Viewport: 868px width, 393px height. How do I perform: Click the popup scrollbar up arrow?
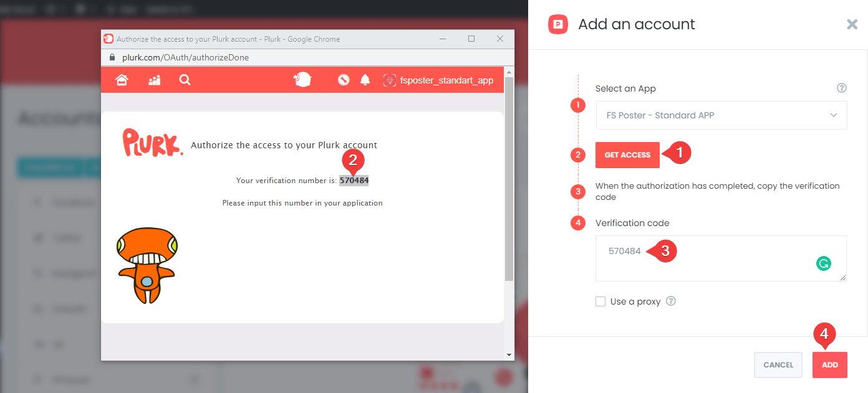pos(509,72)
